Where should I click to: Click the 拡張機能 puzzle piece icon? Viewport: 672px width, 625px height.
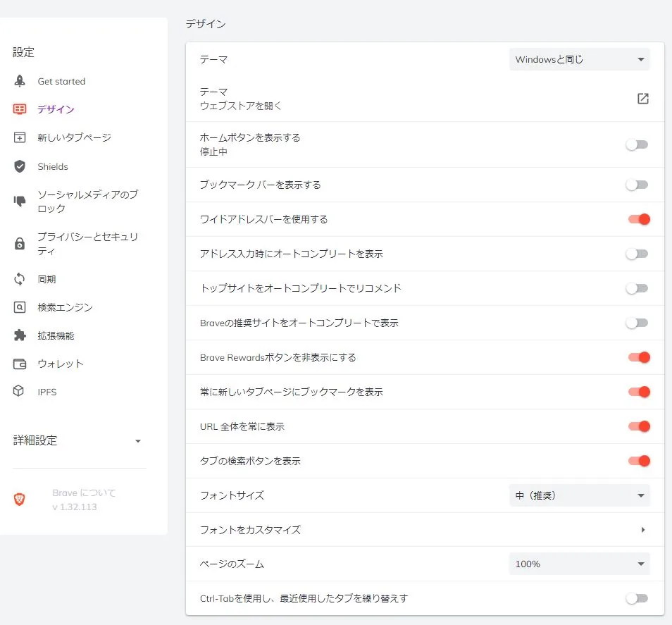click(x=19, y=335)
